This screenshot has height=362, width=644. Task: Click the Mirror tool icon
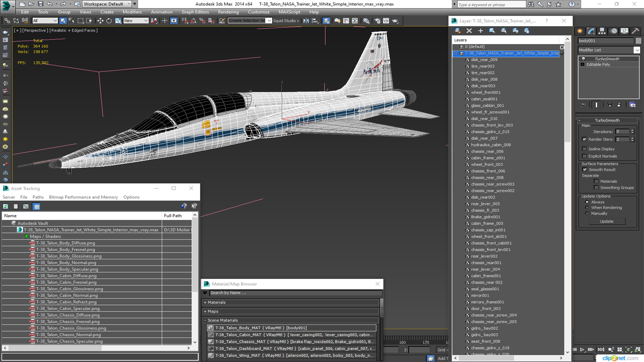click(306, 21)
